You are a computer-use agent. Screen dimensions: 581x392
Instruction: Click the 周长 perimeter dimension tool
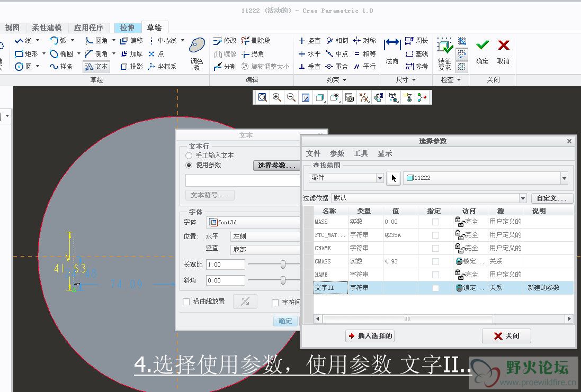417,40
